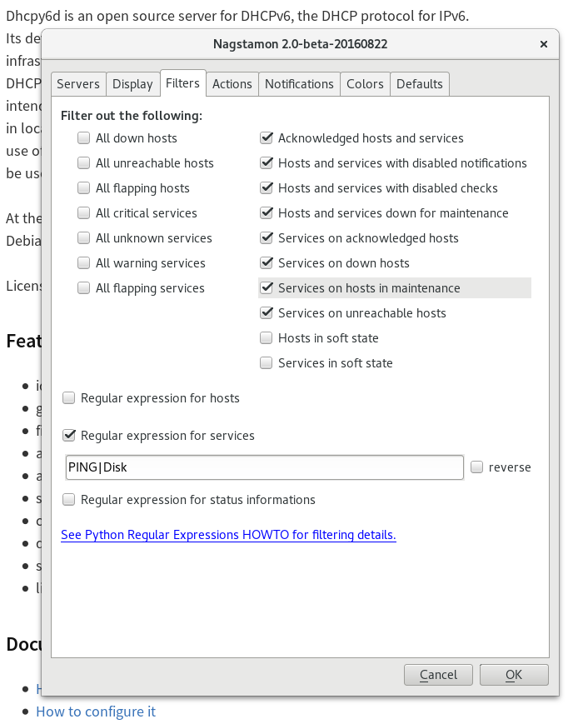Switch to the Defaults tab
Image resolution: width=588 pixels, height=724 pixels.
pyautogui.click(x=419, y=84)
